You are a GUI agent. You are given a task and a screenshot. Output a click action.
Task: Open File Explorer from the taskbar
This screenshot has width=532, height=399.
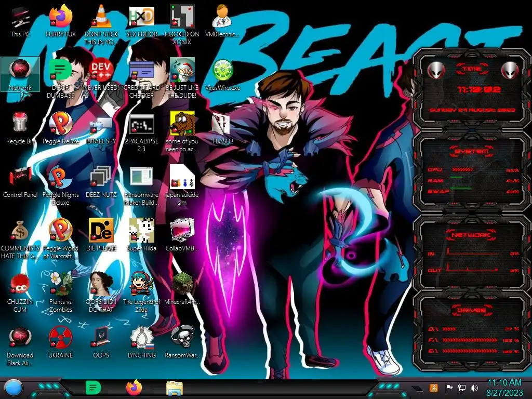pyautogui.click(x=175, y=388)
